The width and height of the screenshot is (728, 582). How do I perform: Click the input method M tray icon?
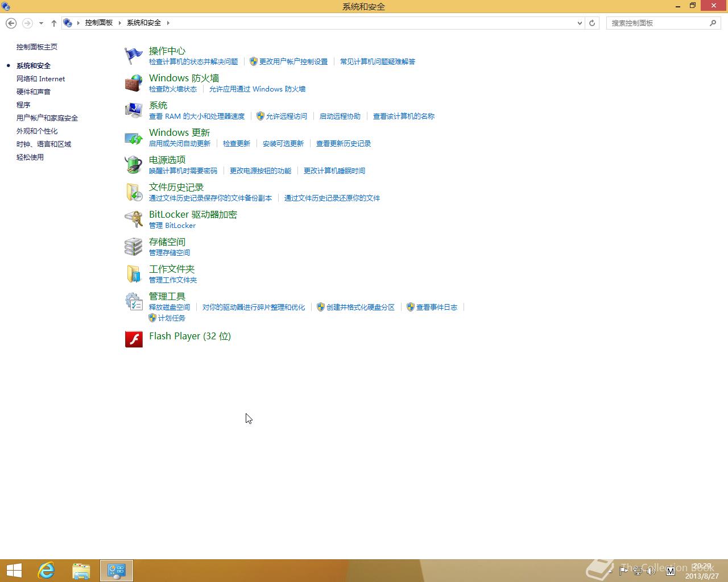(x=670, y=571)
